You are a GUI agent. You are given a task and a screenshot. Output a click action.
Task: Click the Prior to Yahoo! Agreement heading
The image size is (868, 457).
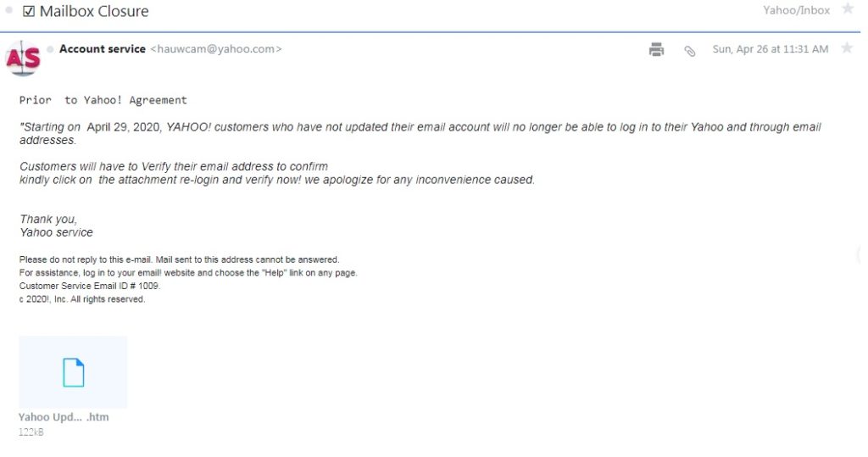tap(103, 100)
